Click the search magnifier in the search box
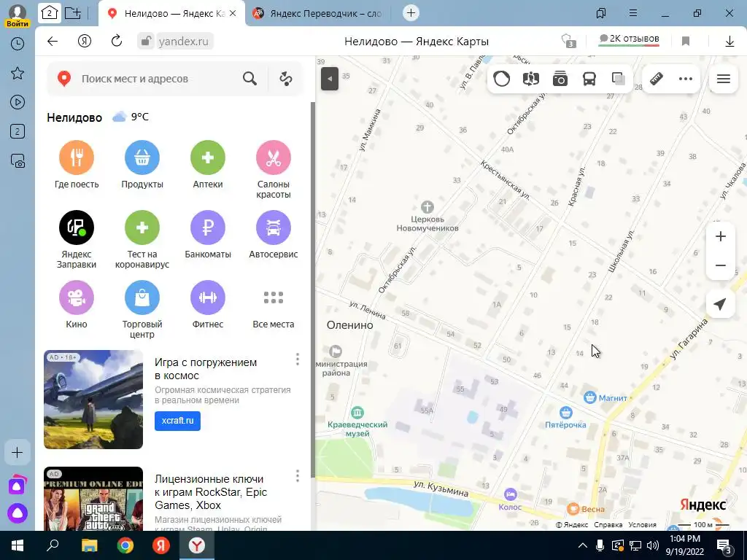 click(x=249, y=79)
